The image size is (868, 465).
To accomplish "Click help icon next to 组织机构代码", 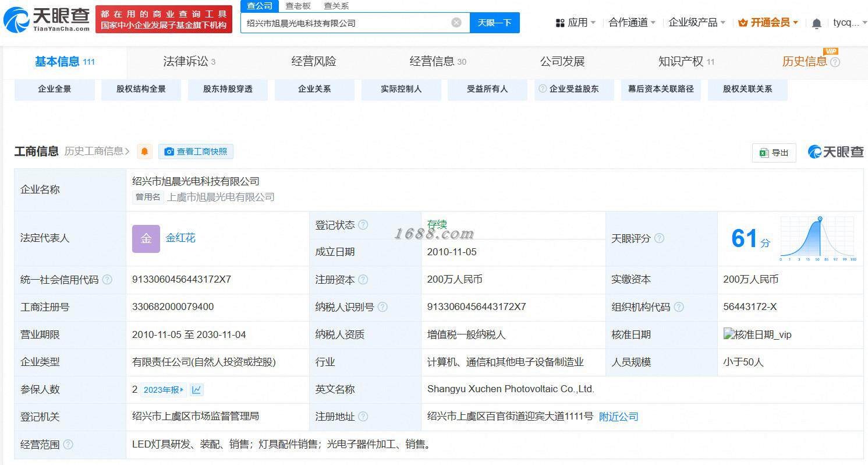I will [x=679, y=307].
